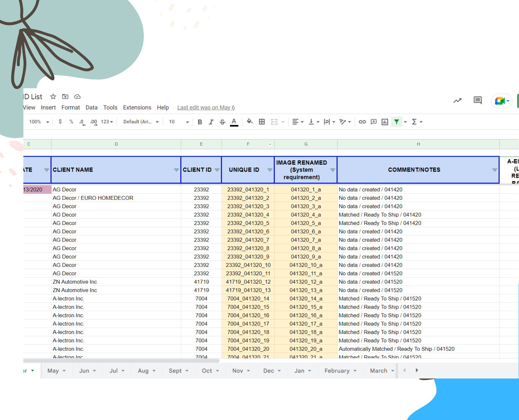Image resolution: width=519 pixels, height=420 pixels.
Task: Open the activity trend dashboard icon
Action: 457,100
